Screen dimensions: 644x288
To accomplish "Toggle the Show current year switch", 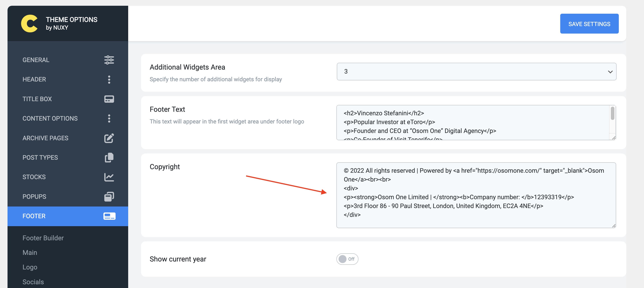I will click(347, 259).
